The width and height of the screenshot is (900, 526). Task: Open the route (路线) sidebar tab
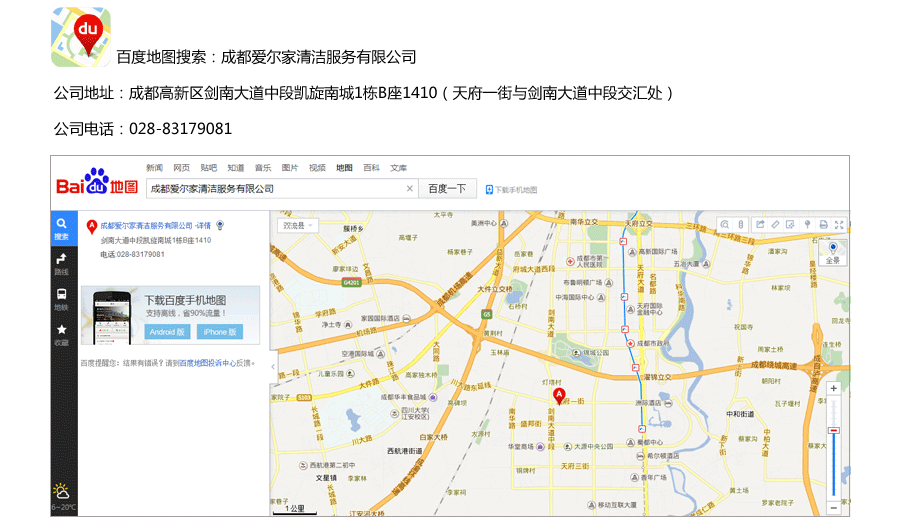click(61, 264)
